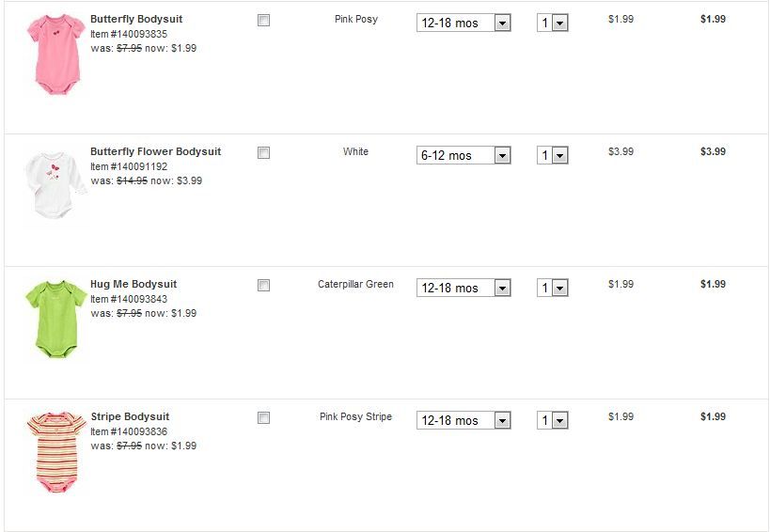The image size is (770, 532).
Task: Open the Hug Me Bodysuit title link
Action: [x=134, y=284]
